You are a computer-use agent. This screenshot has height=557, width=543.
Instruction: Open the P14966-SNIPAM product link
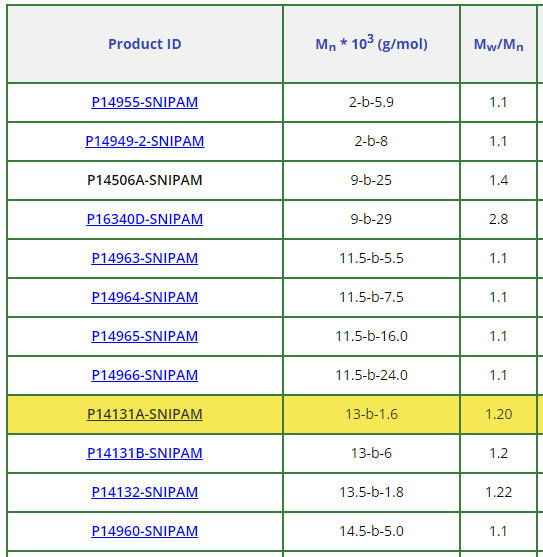(x=145, y=375)
